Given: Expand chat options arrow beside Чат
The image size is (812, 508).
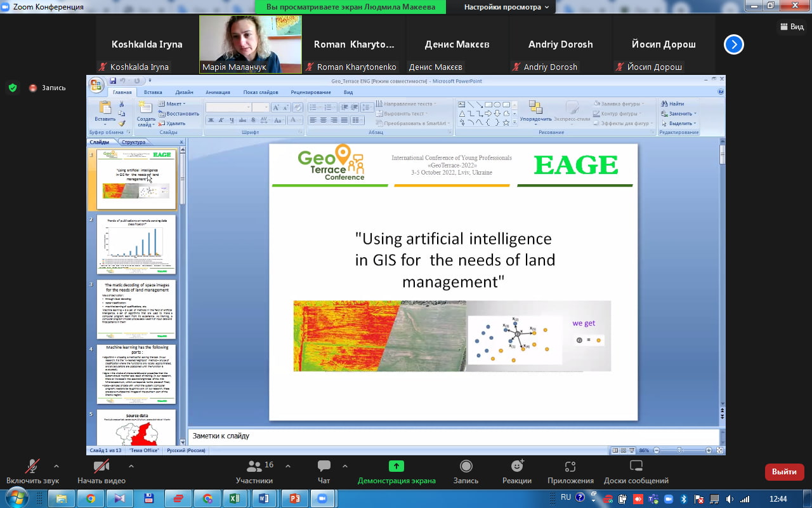Looking at the screenshot, I should click(344, 466).
